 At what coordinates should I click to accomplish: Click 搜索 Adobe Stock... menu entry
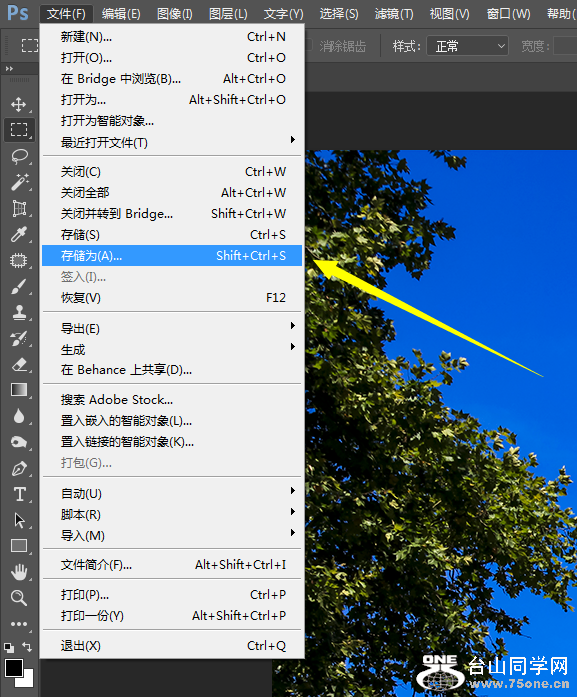point(172,400)
